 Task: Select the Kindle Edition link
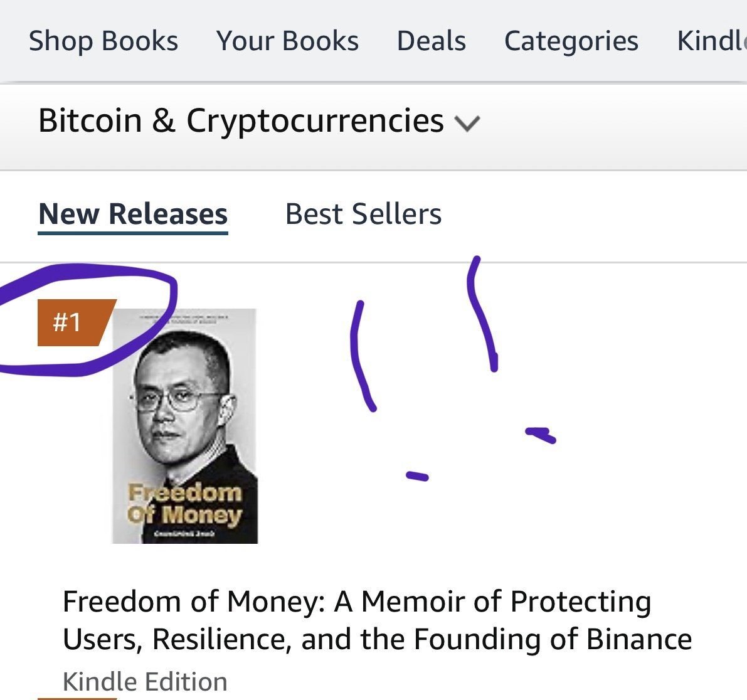click(x=146, y=680)
